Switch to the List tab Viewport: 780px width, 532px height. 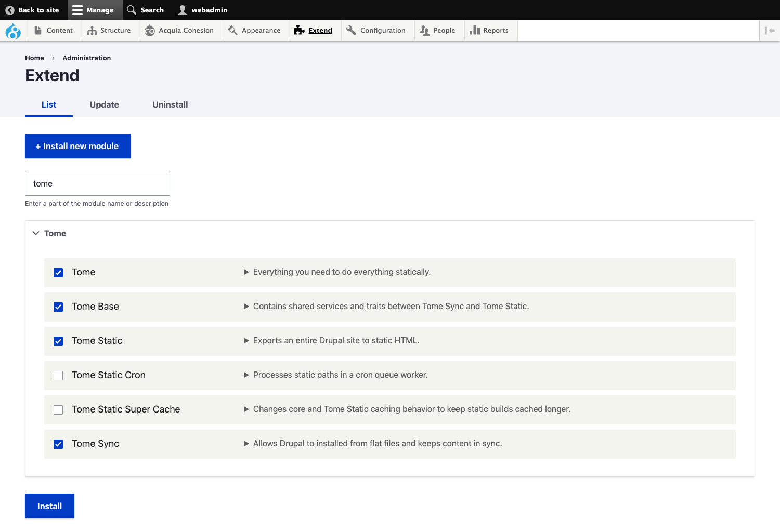49,104
